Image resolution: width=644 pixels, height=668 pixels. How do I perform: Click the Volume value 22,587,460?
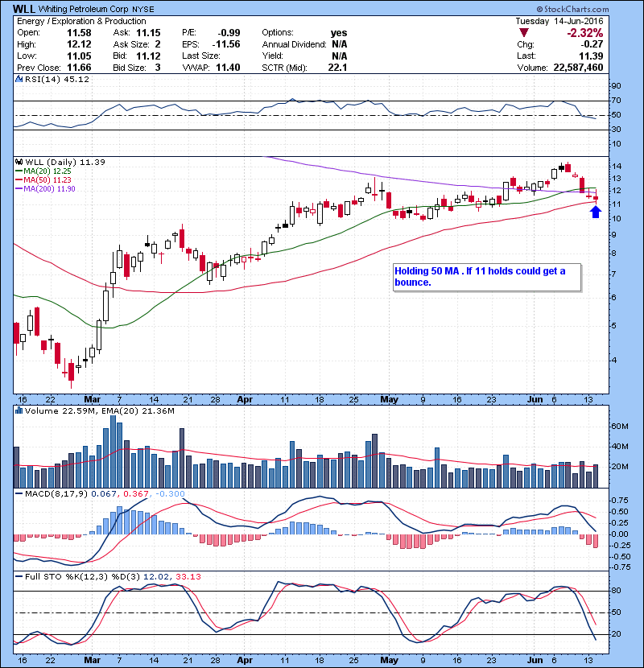[x=578, y=68]
